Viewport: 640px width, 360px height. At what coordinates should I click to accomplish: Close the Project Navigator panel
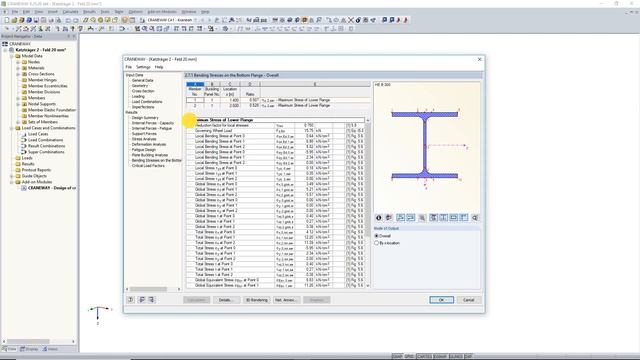74,36
